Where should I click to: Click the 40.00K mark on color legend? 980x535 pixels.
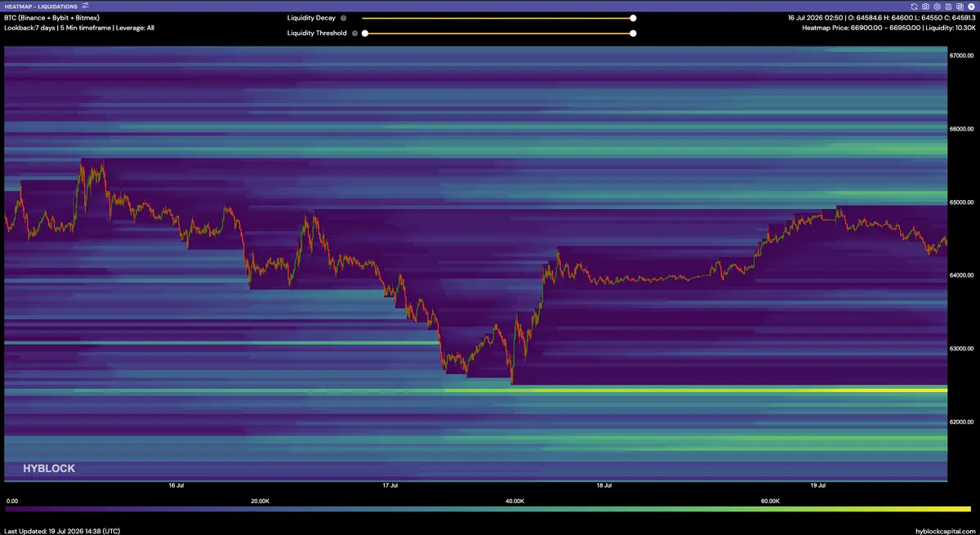515,501
